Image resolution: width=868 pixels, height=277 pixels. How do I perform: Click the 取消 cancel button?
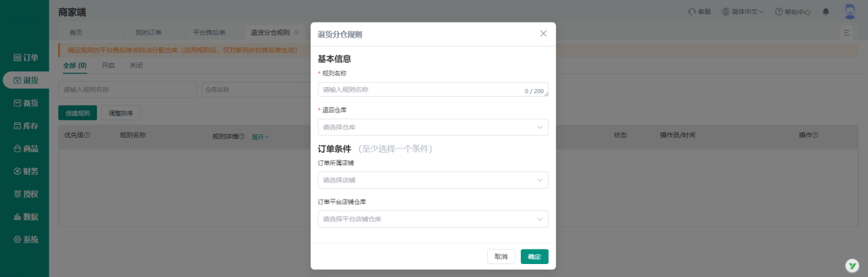pos(501,256)
